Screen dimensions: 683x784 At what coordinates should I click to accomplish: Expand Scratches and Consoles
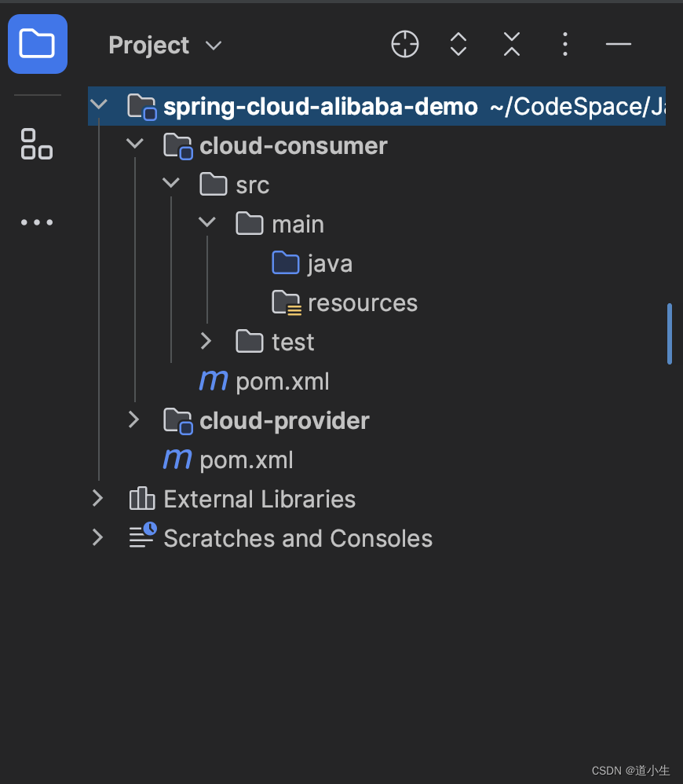[97, 537]
